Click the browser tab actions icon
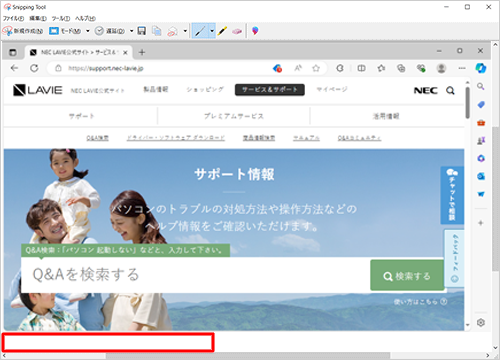 (13, 52)
